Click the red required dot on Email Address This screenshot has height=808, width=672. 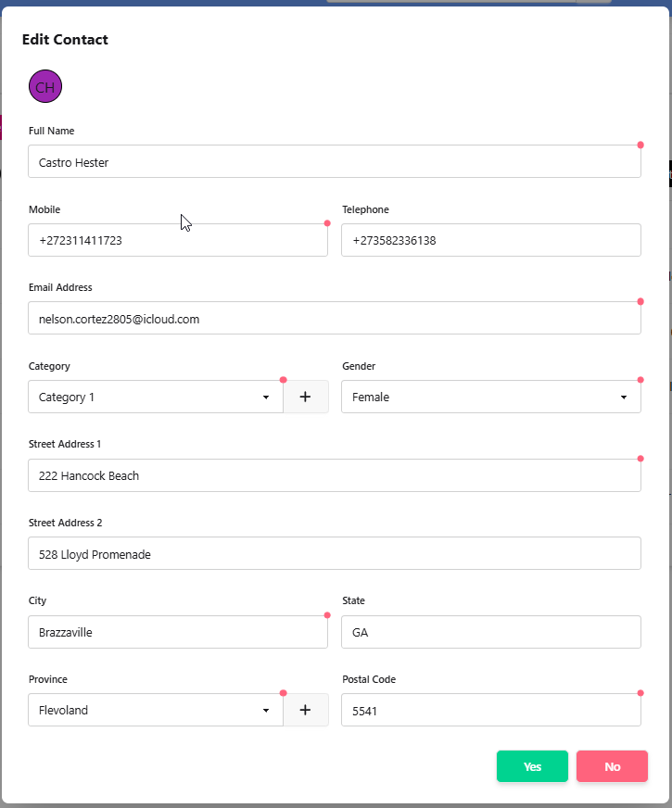click(x=640, y=301)
